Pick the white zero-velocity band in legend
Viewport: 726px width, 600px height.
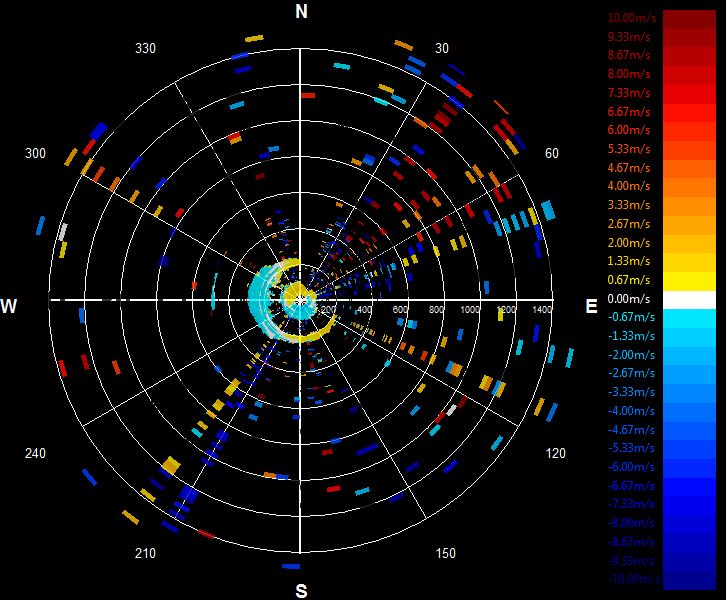(x=689, y=300)
